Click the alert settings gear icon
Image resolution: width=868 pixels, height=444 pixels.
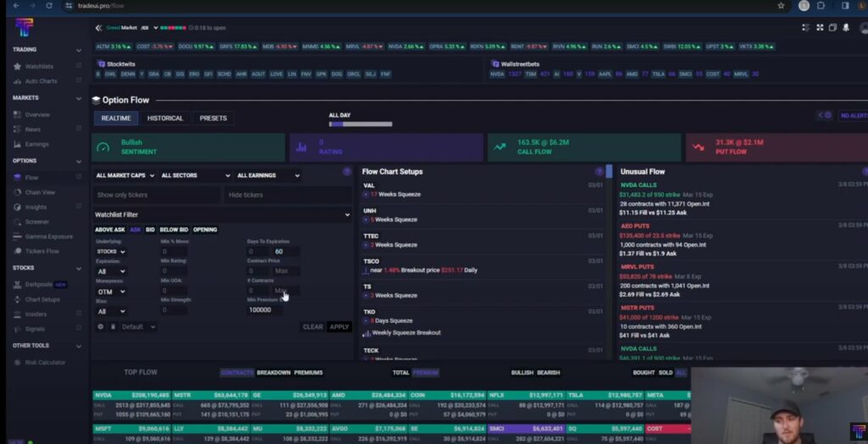tap(827, 115)
